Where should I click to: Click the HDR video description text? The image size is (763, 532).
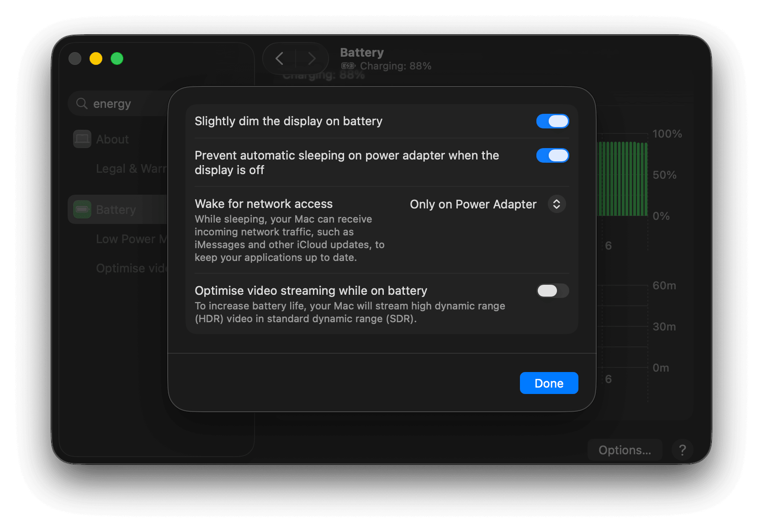click(350, 312)
